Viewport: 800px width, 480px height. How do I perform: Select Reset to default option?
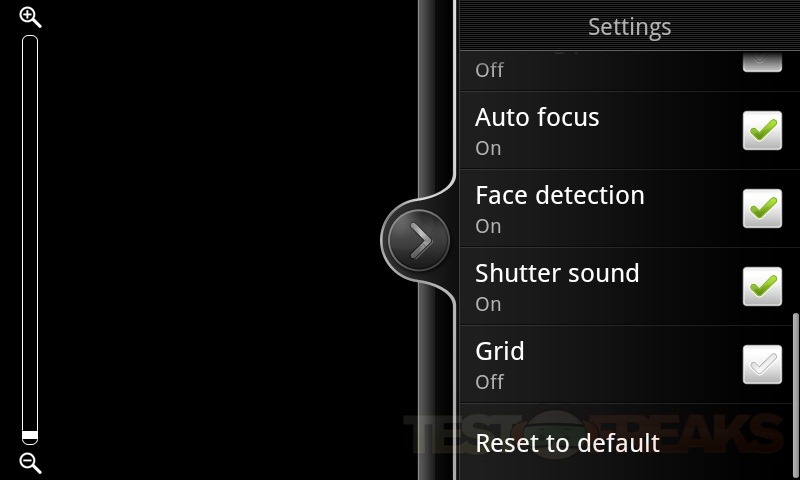567,443
